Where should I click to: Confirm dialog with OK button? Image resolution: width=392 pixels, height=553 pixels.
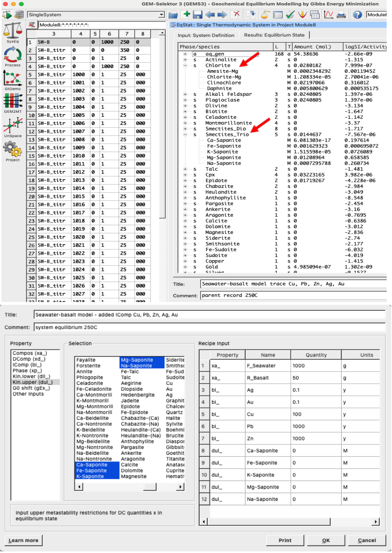point(326,540)
